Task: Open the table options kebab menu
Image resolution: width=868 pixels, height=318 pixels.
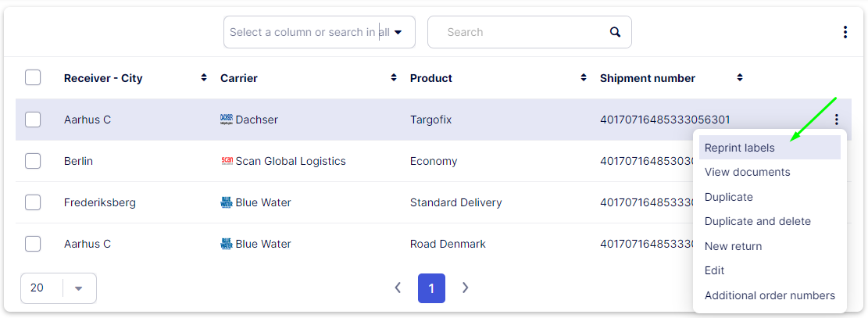Action: [x=845, y=32]
